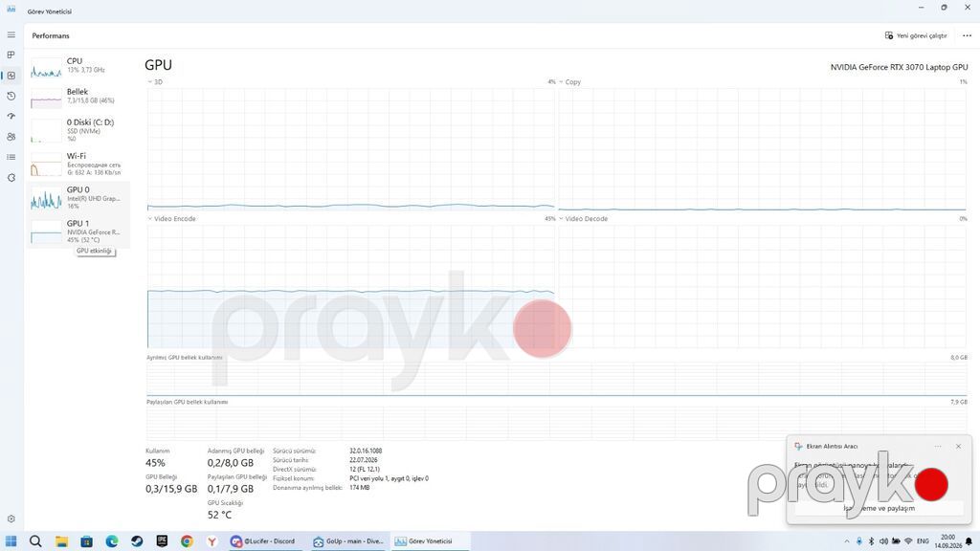This screenshot has width=980, height=551.
Task: Run new task via Yeni görevi çalıştır
Action: (x=916, y=35)
